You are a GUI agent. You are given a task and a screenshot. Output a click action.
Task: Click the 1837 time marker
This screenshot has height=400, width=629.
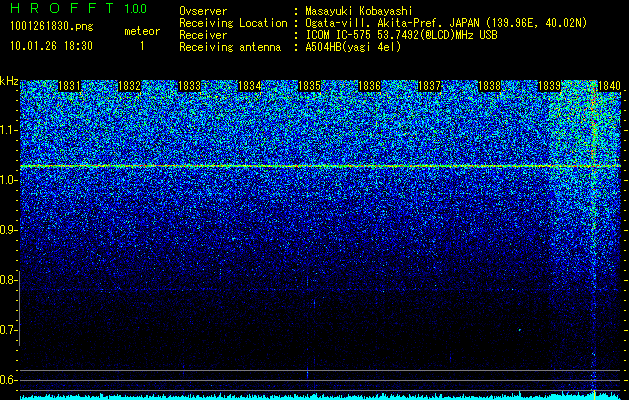[x=429, y=86]
